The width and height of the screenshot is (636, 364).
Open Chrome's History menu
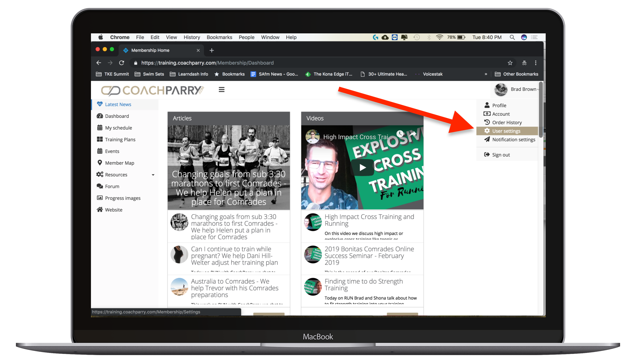[192, 37]
